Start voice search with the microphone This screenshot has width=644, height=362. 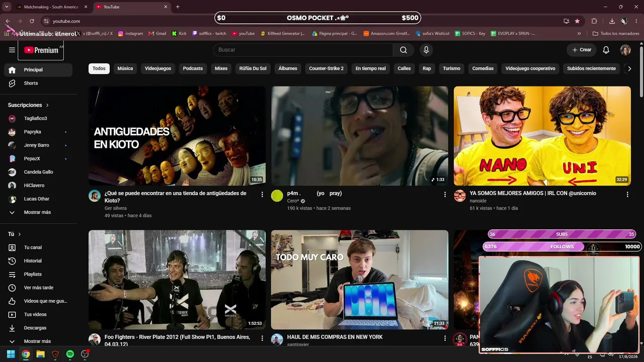click(x=426, y=50)
